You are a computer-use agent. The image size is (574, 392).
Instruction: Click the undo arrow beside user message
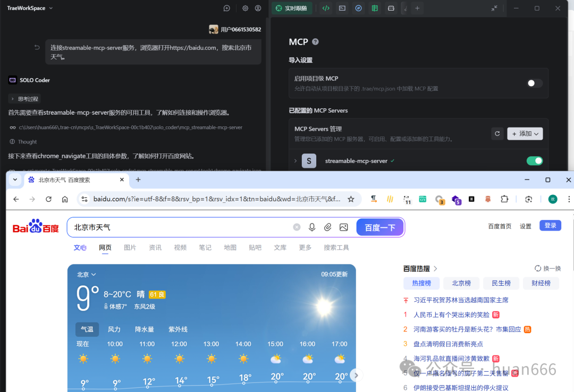[x=37, y=47]
